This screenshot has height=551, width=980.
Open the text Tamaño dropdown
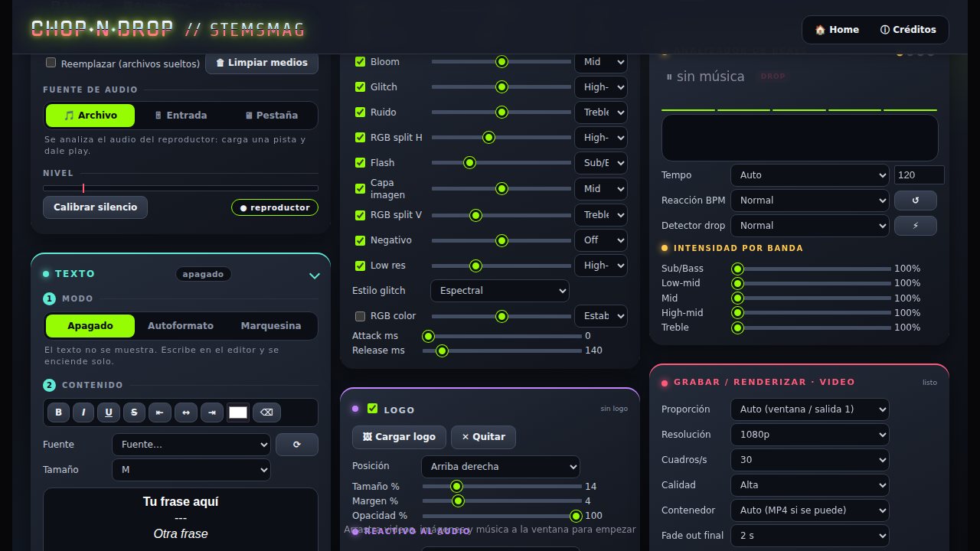tap(191, 470)
